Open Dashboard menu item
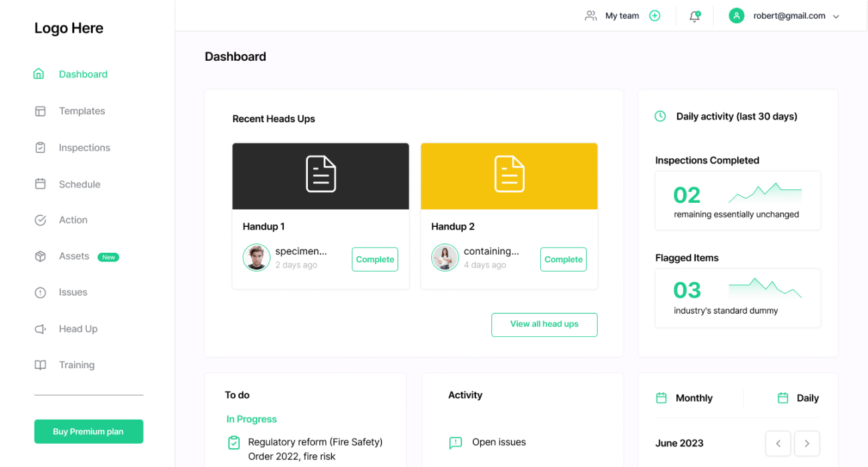 tap(83, 74)
